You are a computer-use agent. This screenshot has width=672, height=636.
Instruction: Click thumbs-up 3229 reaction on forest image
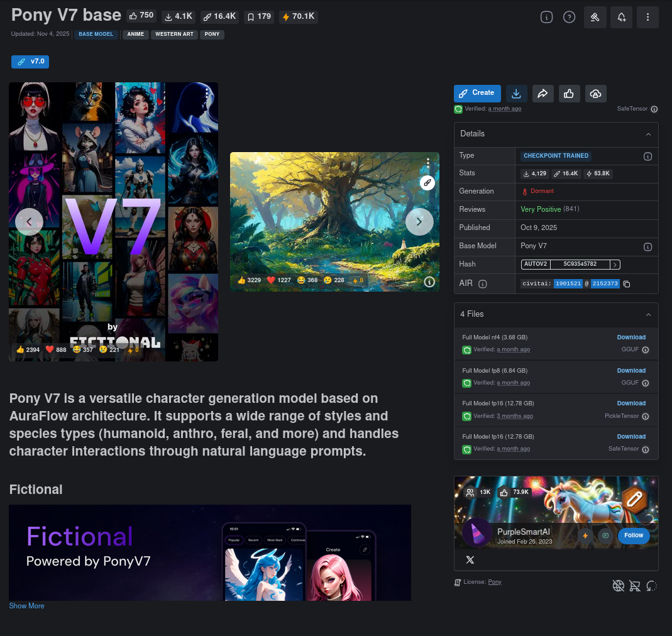click(x=250, y=280)
